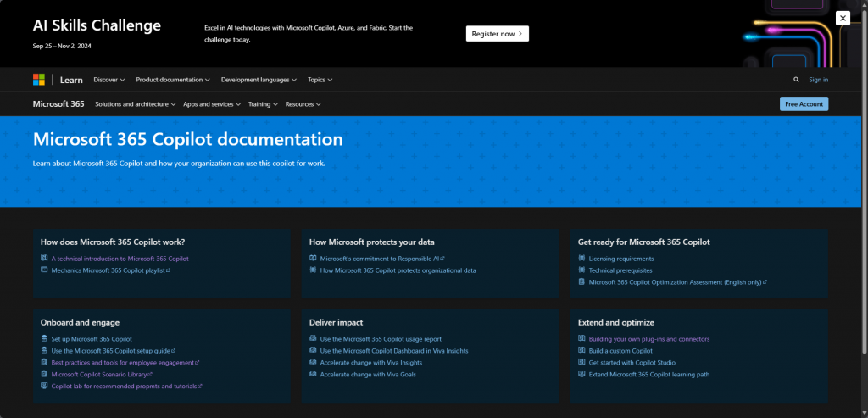Click the icon beside Technical prerequisites

click(581, 270)
